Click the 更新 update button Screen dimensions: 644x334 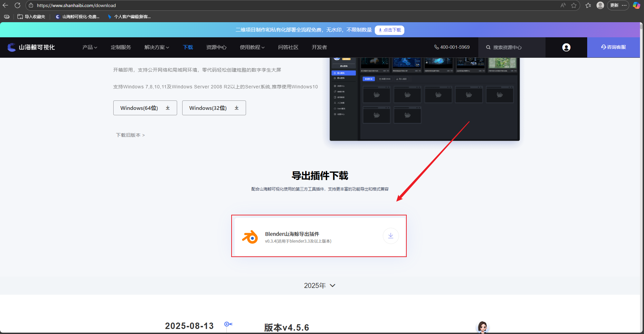coord(614,5)
